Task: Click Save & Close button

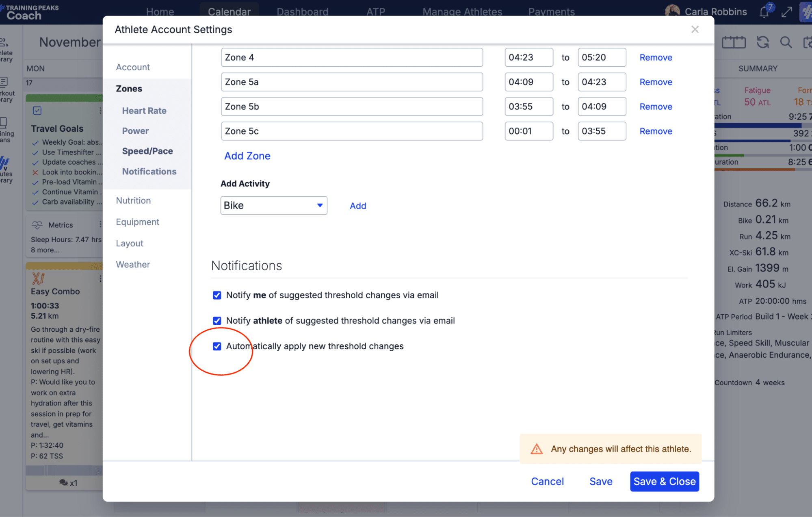Action: [665, 481]
